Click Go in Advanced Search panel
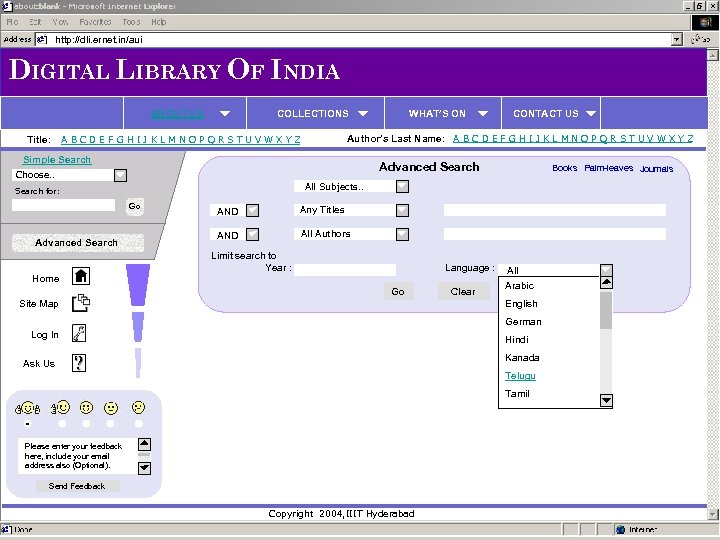This screenshot has width=720, height=540. (398, 292)
